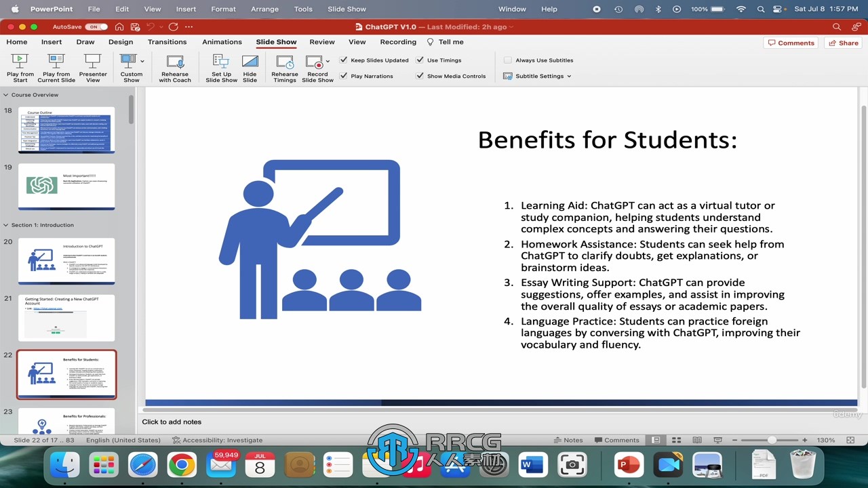Start slideshow with Play from Start
The height and width of the screenshot is (488, 868).
[x=20, y=68]
